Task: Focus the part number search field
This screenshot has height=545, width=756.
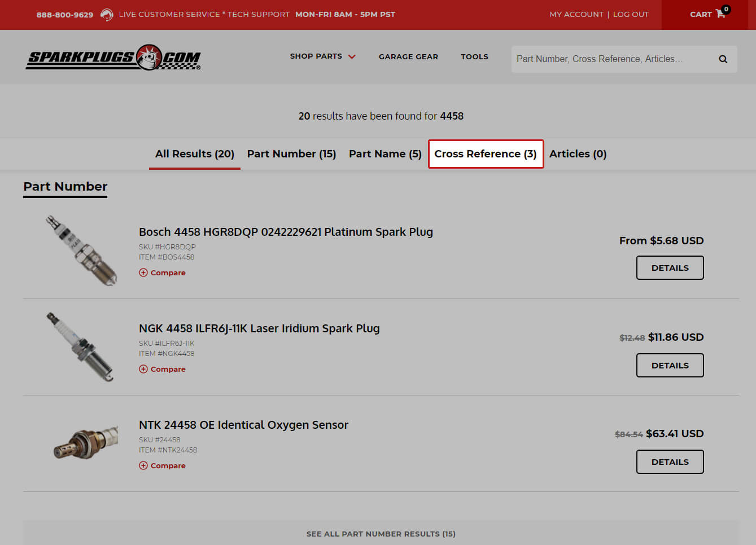Action: [613, 59]
